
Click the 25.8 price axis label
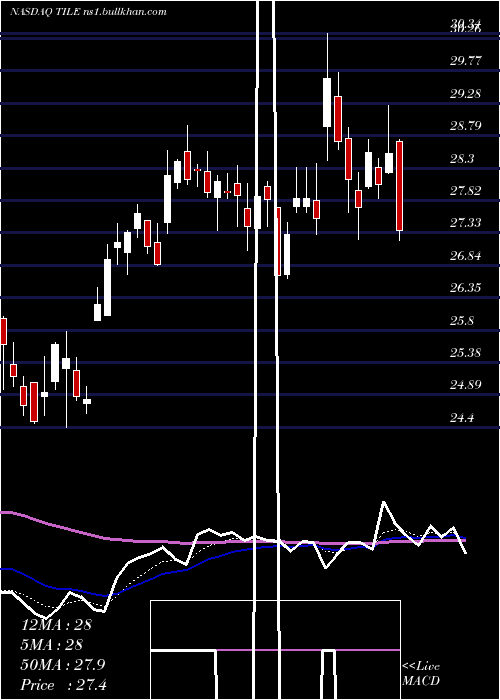click(462, 321)
